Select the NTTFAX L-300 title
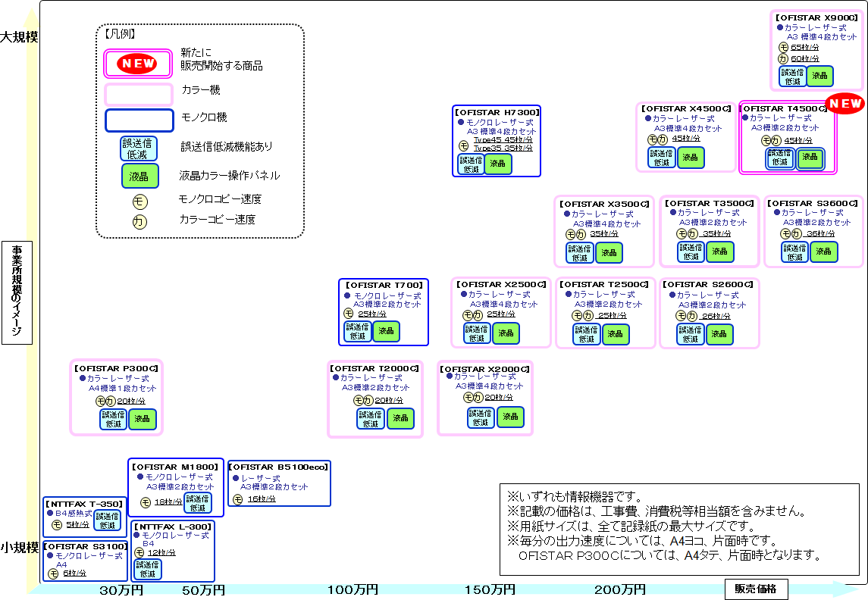Image resolution: width=868 pixels, height=600 pixels. pyautogui.click(x=174, y=527)
